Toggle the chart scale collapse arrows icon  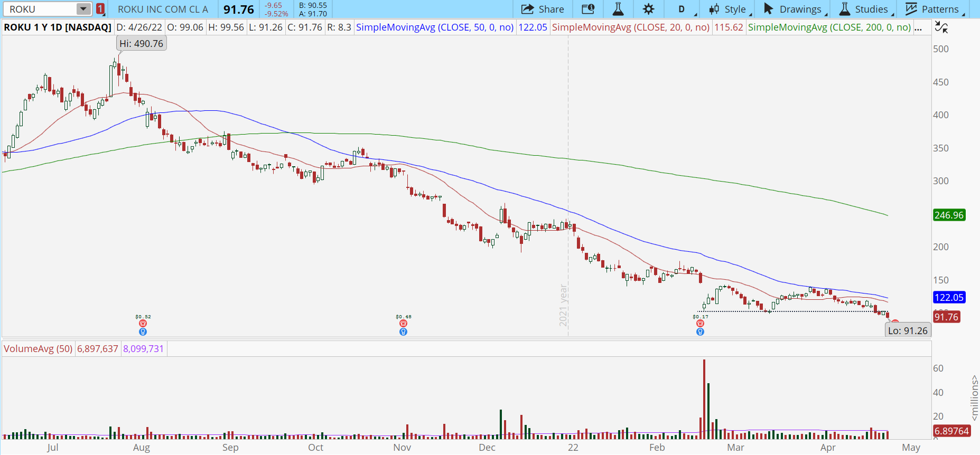[x=941, y=27]
